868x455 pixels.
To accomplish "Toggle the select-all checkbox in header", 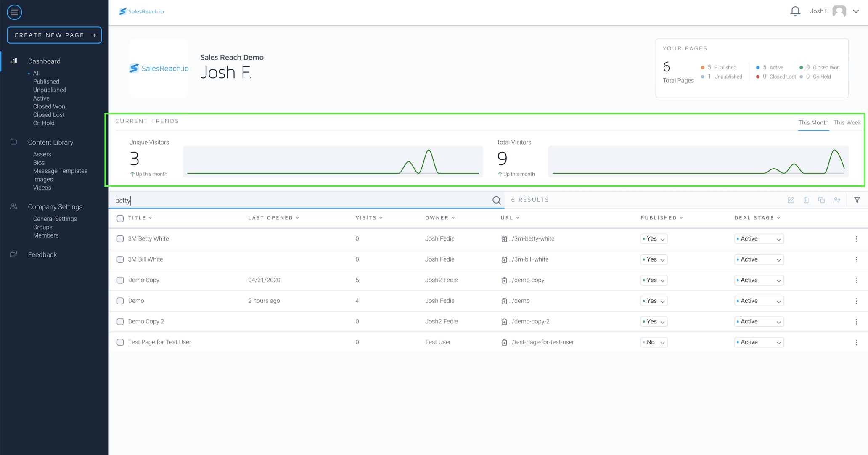I will pos(120,218).
